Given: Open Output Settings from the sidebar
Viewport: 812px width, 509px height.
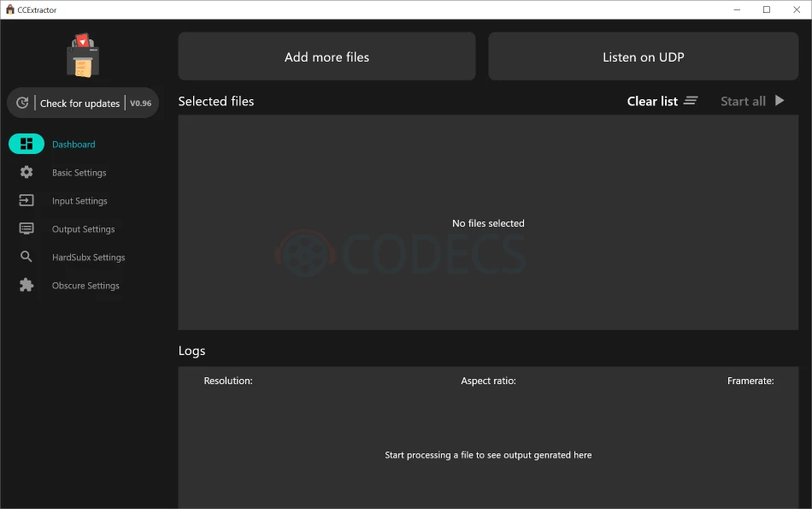Looking at the screenshot, I should (83, 228).
